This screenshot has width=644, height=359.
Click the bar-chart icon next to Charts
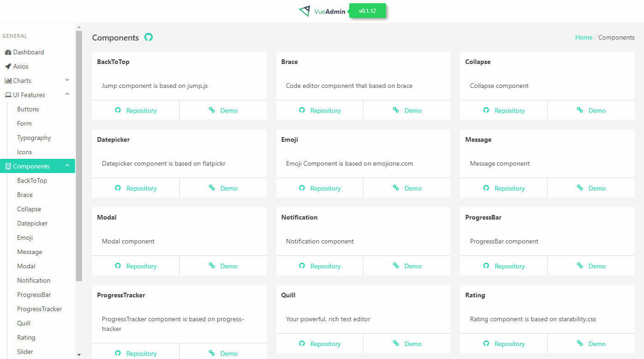pos(8,80)
